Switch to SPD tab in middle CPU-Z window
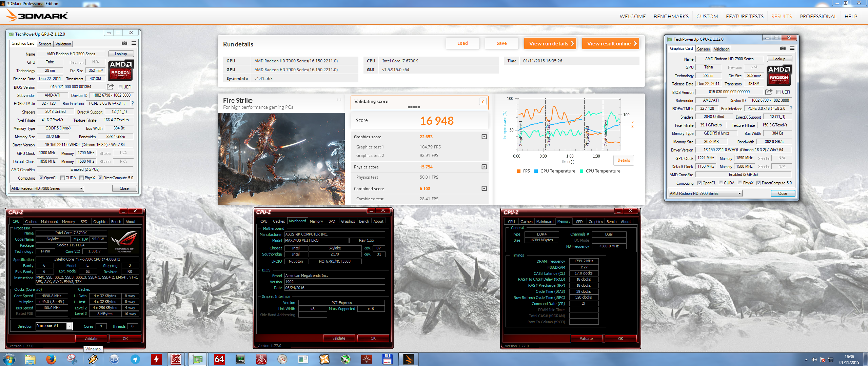 [x=332, y=221]
